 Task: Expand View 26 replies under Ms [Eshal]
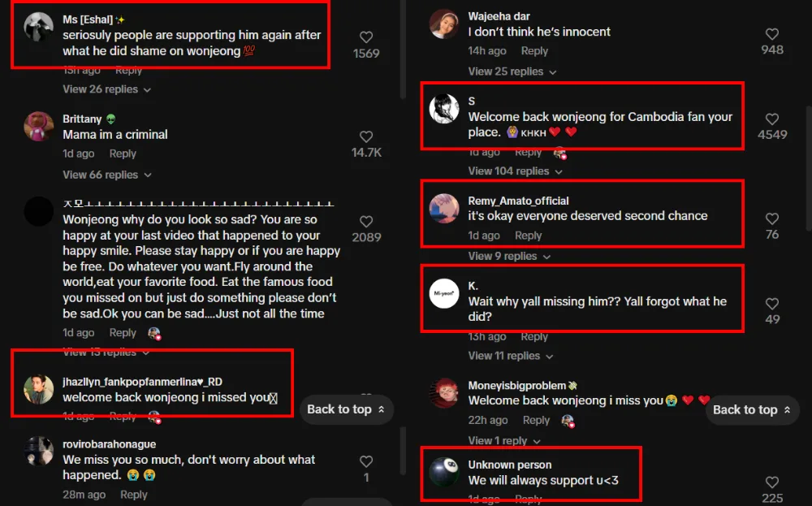click(106, 89)
